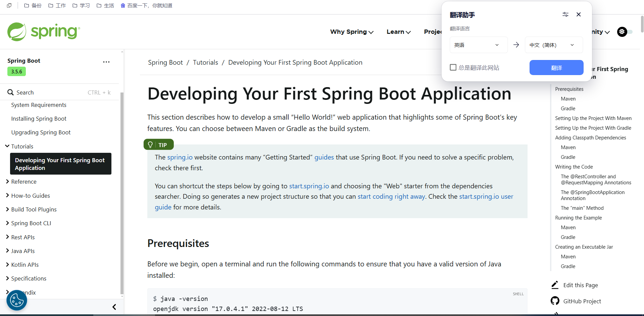Viewport: 644px width, 316px height.
Task: Collapse the Tutorials section
Action: (7, 146)
